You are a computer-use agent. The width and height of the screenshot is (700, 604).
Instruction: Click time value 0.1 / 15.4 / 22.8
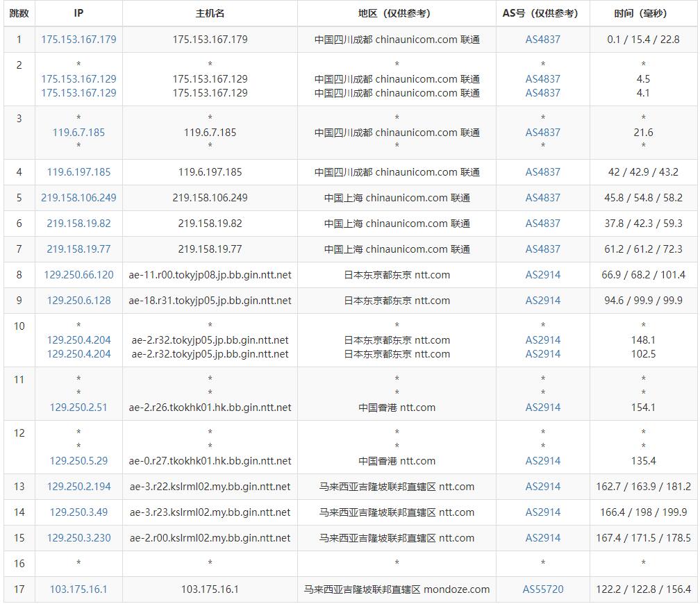point(643,40)
